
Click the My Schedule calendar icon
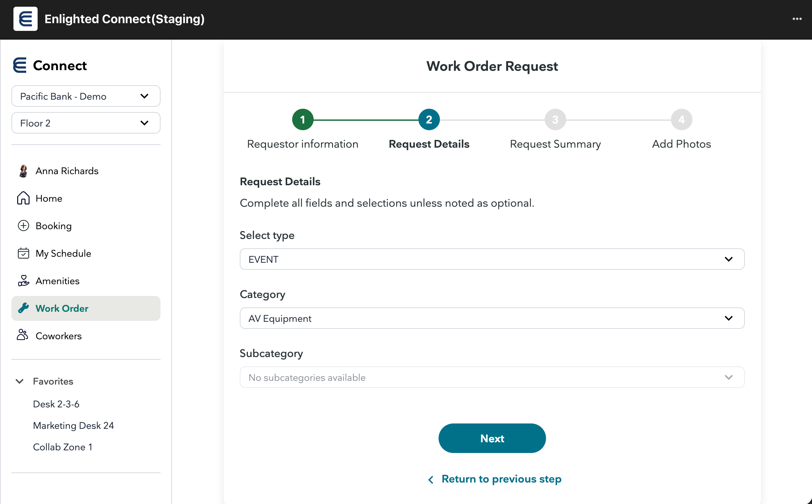point(23,253)
